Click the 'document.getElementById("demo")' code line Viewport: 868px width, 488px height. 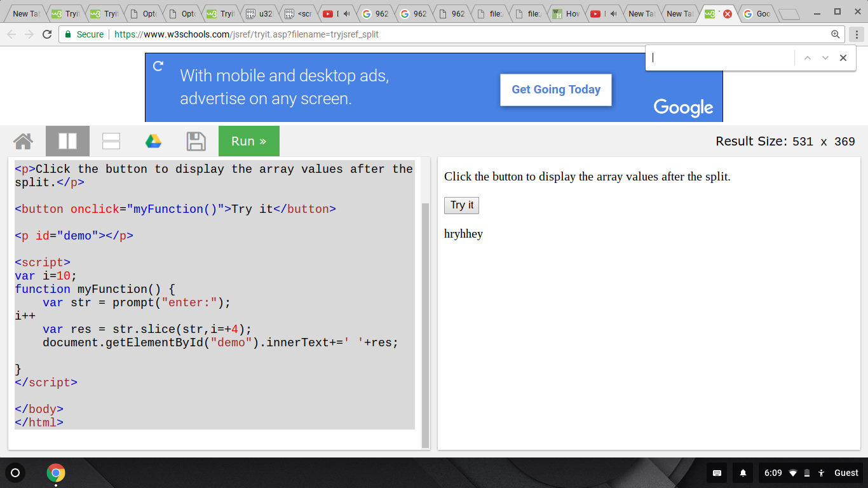220,342
